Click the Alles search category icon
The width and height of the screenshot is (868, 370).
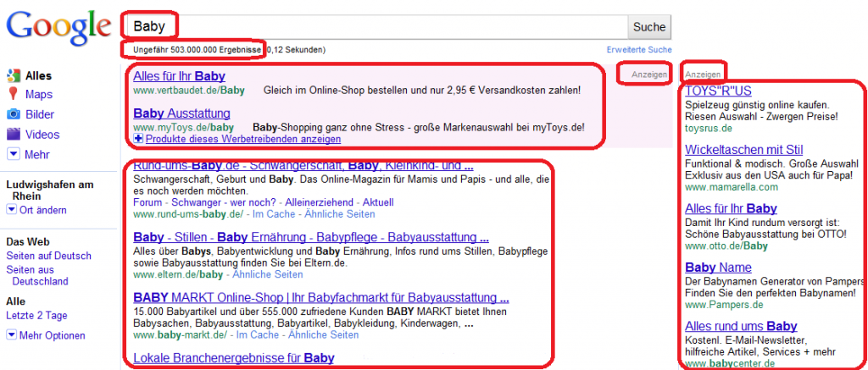14,75
